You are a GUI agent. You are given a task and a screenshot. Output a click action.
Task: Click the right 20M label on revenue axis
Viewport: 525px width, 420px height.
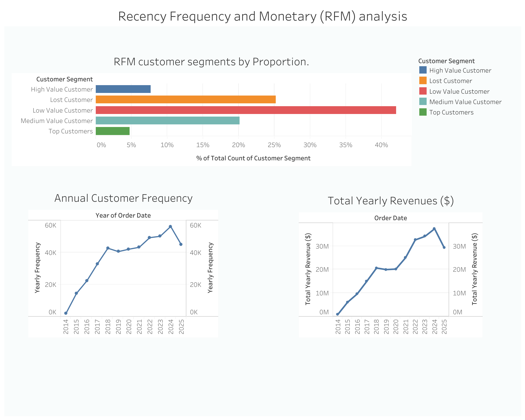click(459, 270)
